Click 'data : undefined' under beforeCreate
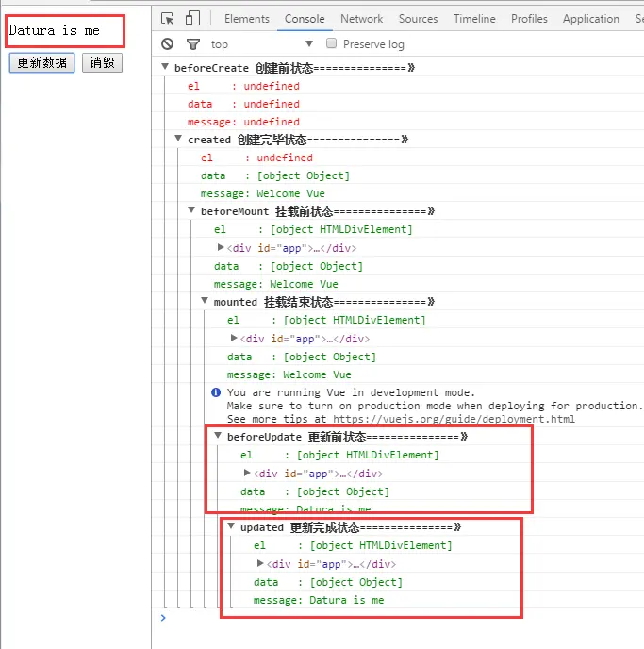This screenshot has height=649, width=644. pyautogui.click(x=243, y=104)
